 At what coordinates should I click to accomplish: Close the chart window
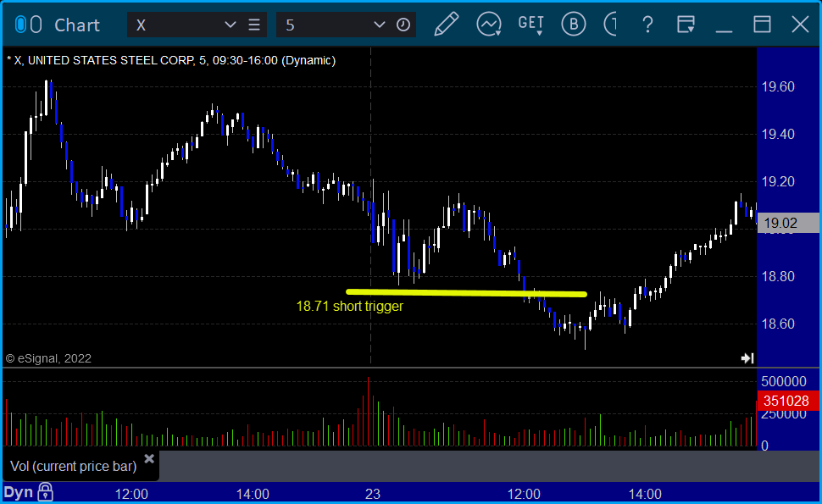point(801,25)
